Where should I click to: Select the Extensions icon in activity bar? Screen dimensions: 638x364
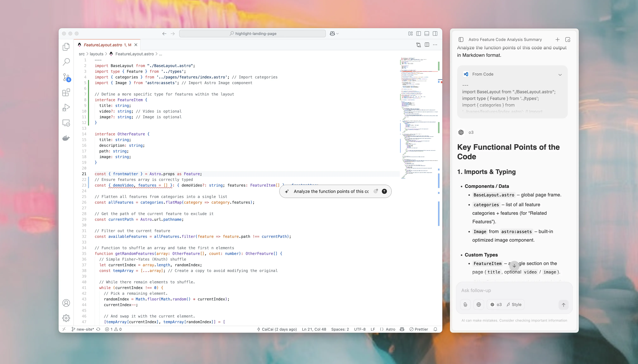click(66, 92)
